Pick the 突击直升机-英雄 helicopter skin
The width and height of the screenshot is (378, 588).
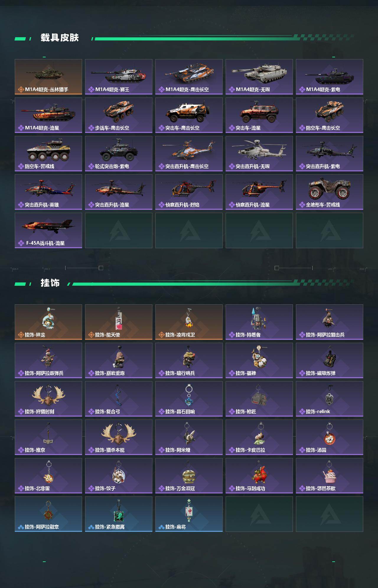coord(48,192)
